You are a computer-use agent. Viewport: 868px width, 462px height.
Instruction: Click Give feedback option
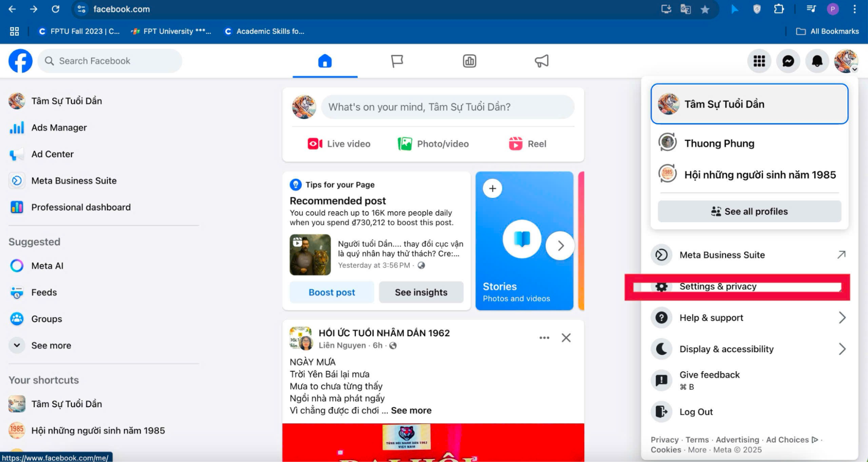pyautogui.click(x=749, y=380)
